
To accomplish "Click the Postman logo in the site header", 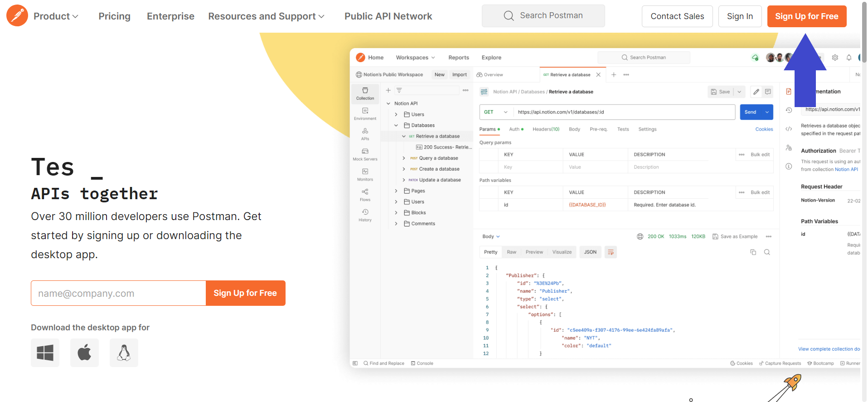I will 17,16.
